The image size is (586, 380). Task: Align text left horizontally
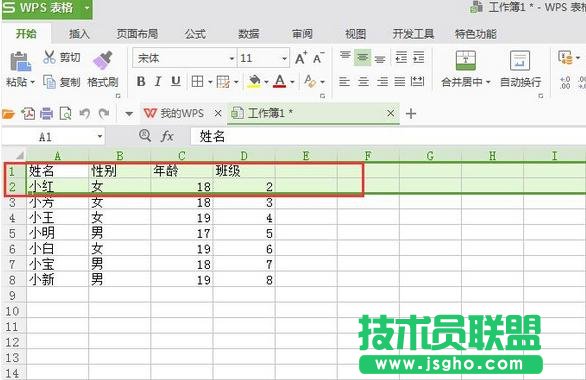[x=345, y=81]
